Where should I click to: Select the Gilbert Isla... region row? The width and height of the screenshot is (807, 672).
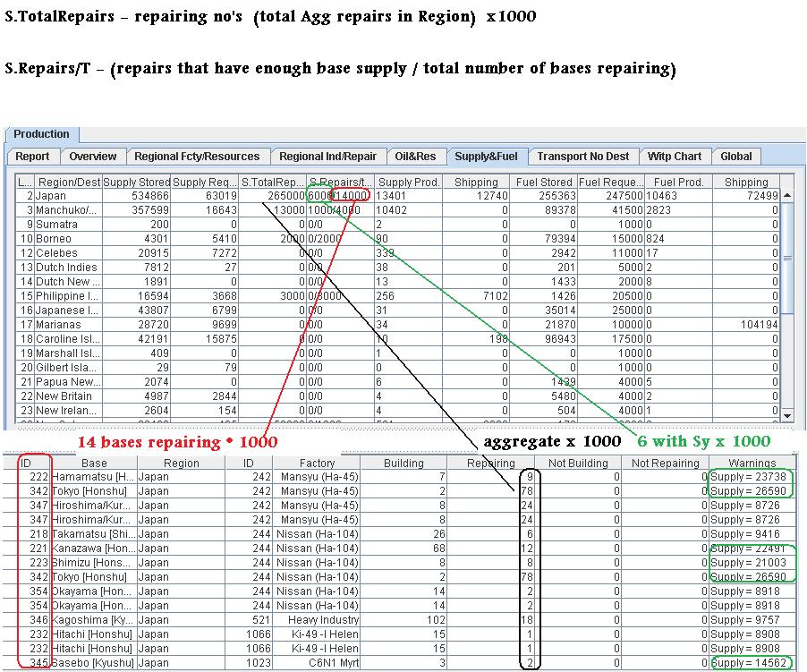(398, 368)
